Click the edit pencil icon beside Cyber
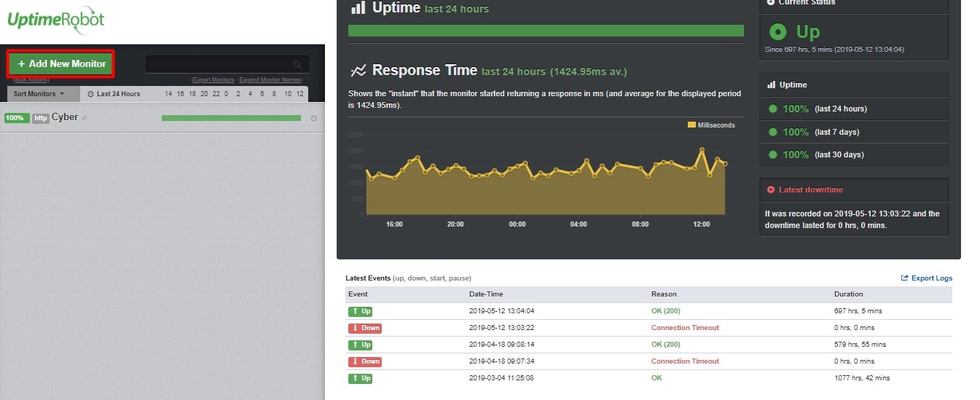The height and width of the screenshot is (400, 980). [85, 118]
